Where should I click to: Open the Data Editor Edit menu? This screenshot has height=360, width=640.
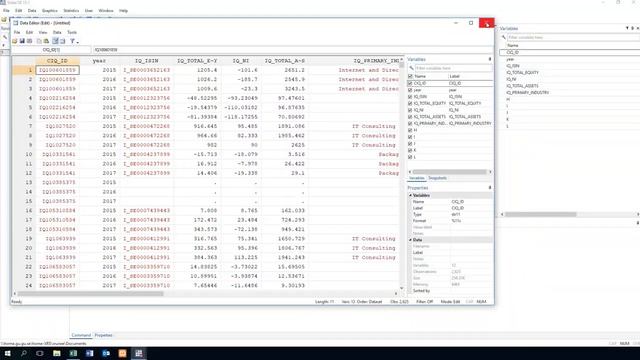coord(29,32)
